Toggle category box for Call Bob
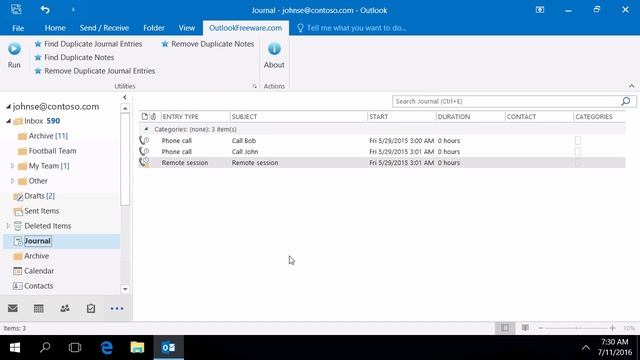The width and height of the screenshot is (640, 360). point(578,140)
